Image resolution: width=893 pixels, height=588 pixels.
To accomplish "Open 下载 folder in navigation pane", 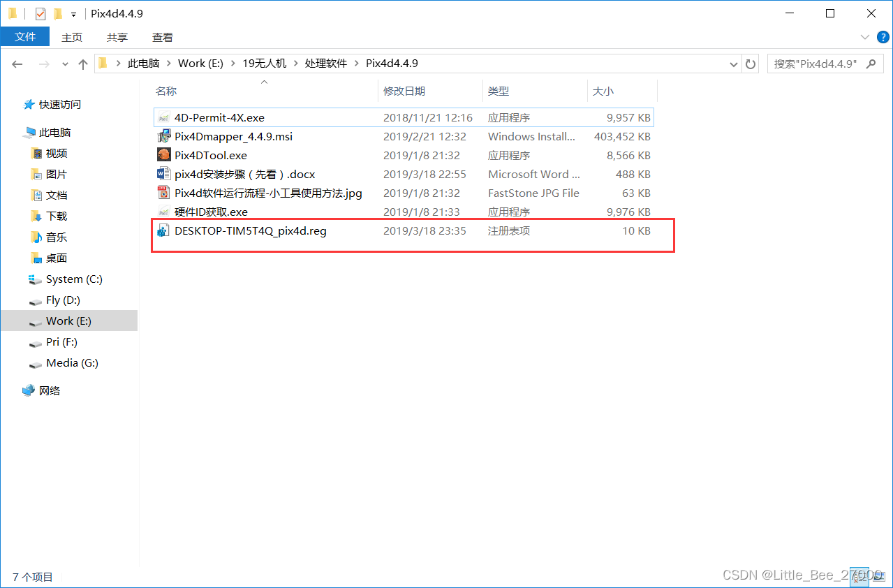I will (x=57, y=216).
